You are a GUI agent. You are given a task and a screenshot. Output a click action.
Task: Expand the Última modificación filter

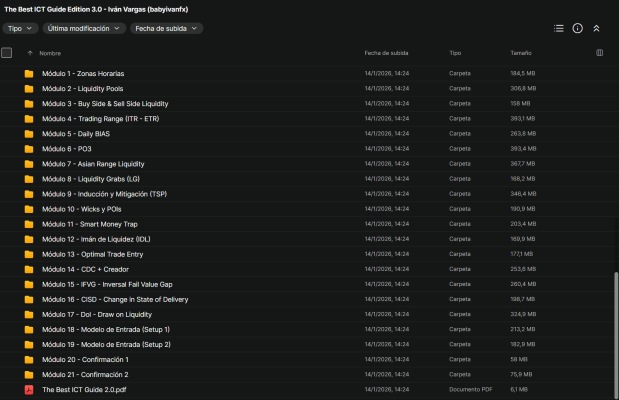point(83,29)
